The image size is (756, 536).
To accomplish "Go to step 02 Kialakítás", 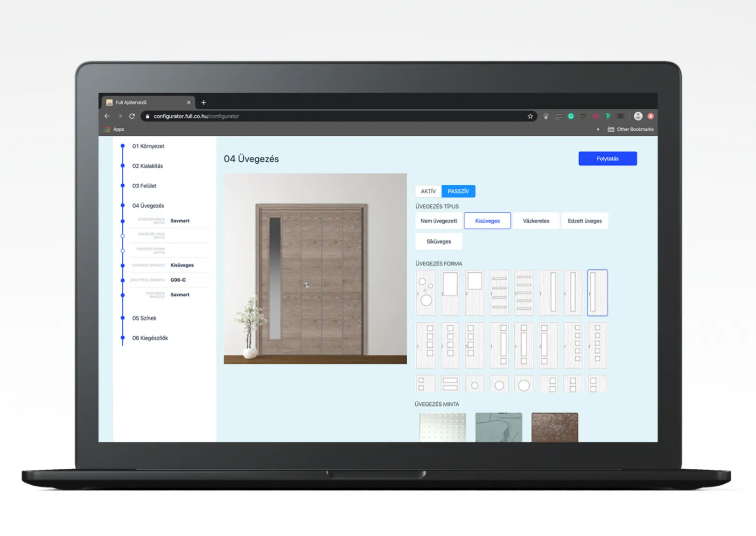I will 147,166.
